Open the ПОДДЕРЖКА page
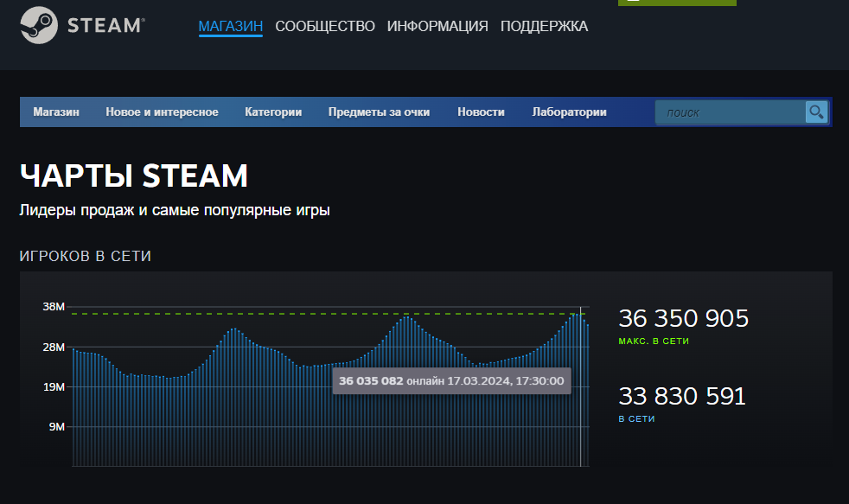This screenshot has width=849, height=504. click(543, 26)
